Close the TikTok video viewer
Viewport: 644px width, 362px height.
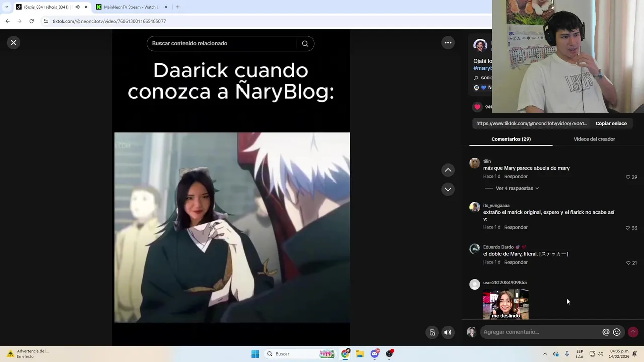pos(14,43)
